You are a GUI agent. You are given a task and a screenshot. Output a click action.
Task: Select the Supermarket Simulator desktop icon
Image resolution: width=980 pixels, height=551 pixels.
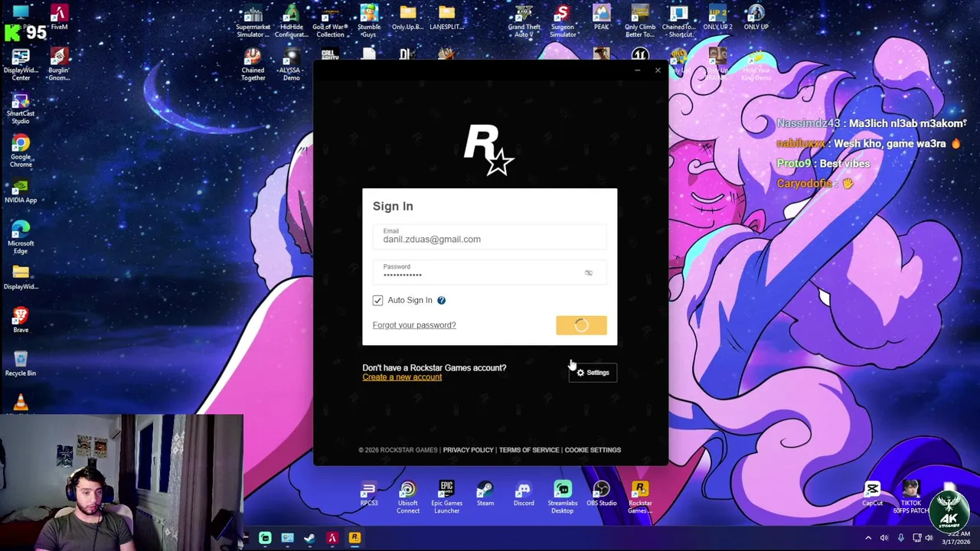pos(253,21)
